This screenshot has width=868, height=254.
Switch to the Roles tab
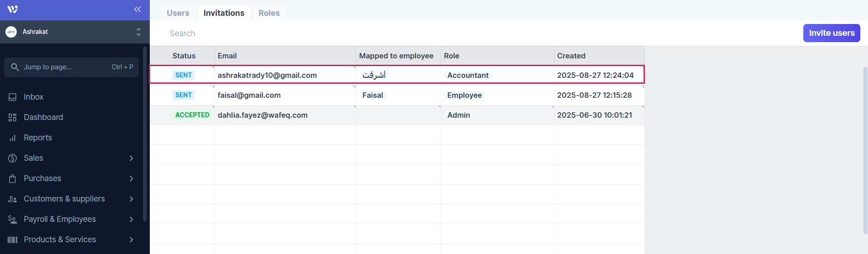[x=269, y=13]
